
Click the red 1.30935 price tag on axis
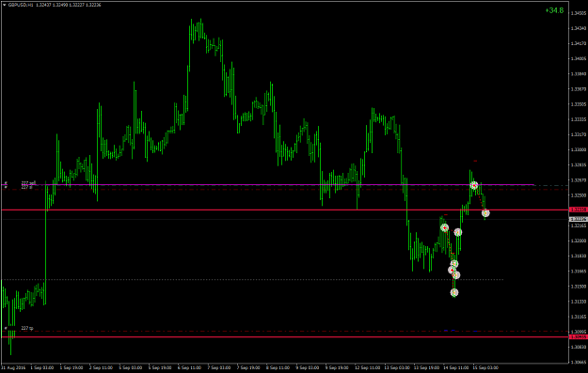pyautogui.click(x=579, y=337)
